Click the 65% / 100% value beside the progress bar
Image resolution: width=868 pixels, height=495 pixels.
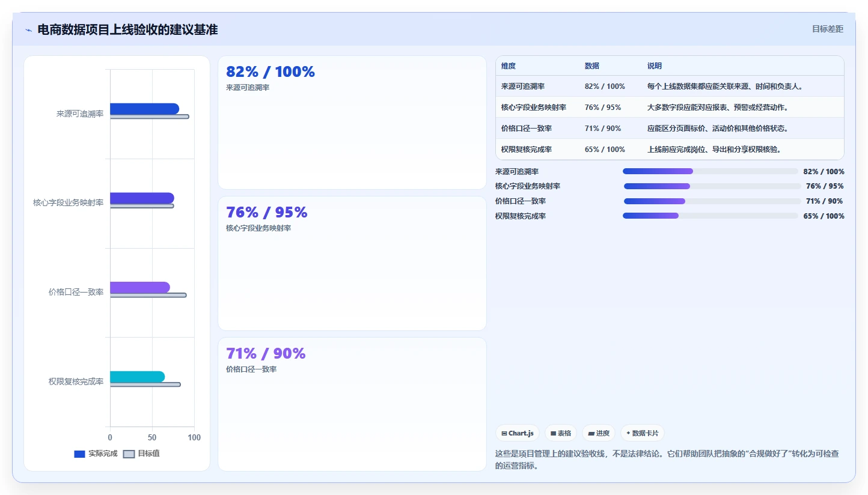824,216
